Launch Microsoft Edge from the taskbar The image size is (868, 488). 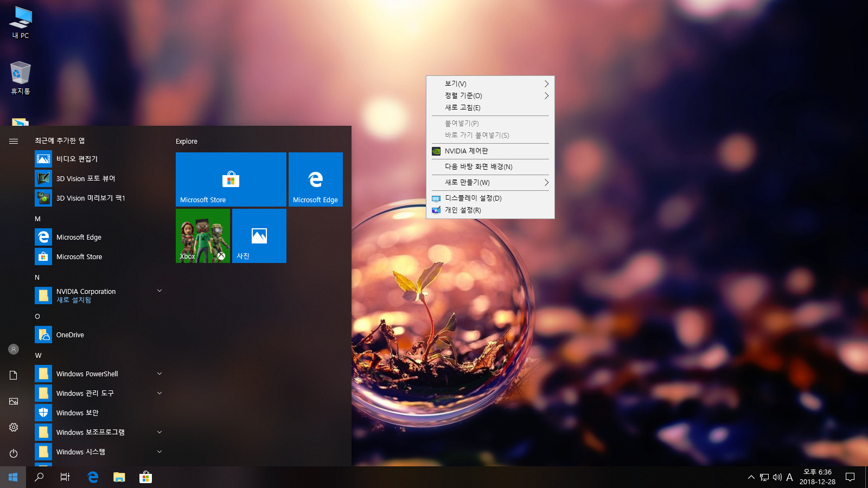(x=93, y=477)
